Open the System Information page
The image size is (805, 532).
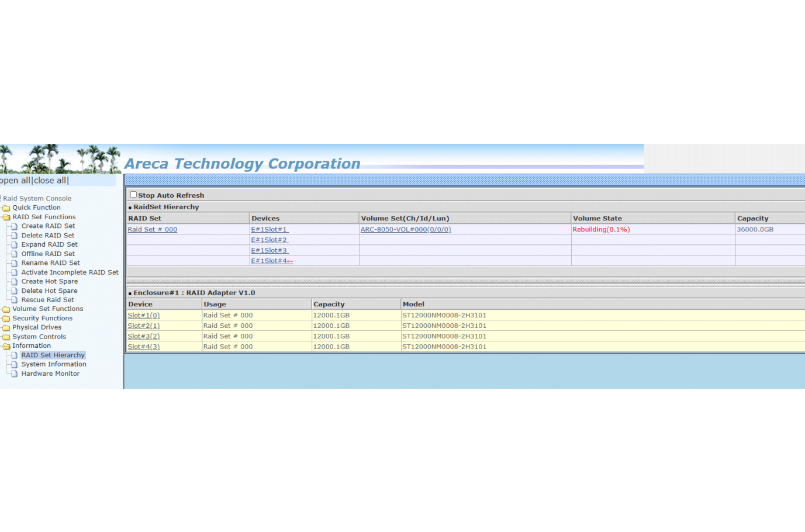click(54, 364)
